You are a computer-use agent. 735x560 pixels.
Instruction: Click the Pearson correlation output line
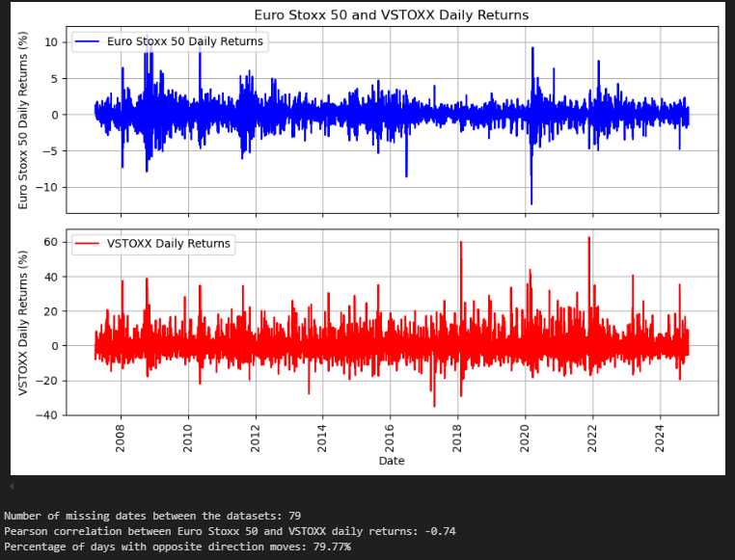(x=230, y=531)
